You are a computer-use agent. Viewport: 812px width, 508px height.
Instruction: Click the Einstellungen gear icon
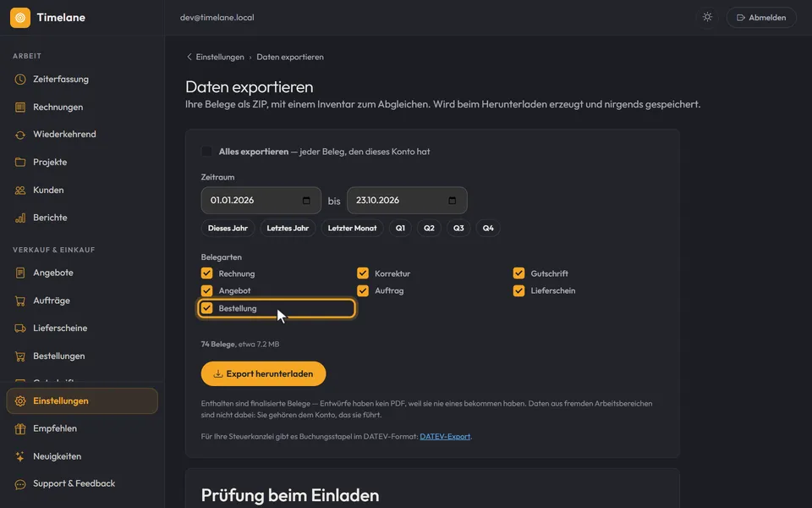pyautogui.click(x=20, y=401)
